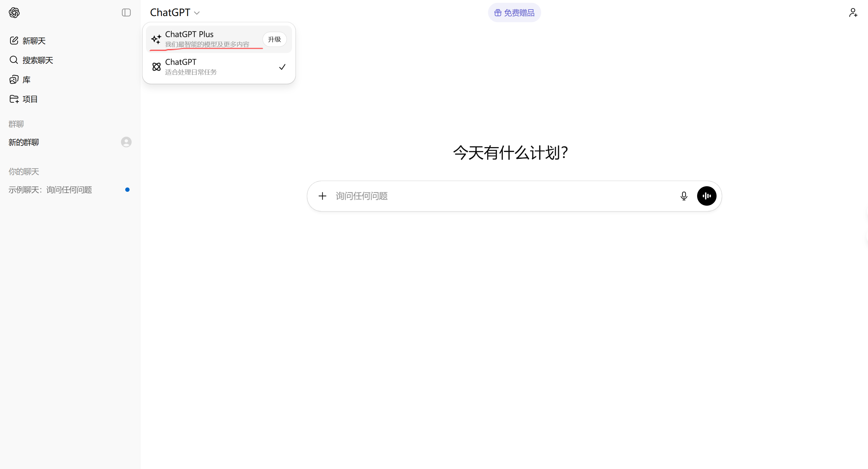Open 搜索聊天 search icon

tap(14, 60)
